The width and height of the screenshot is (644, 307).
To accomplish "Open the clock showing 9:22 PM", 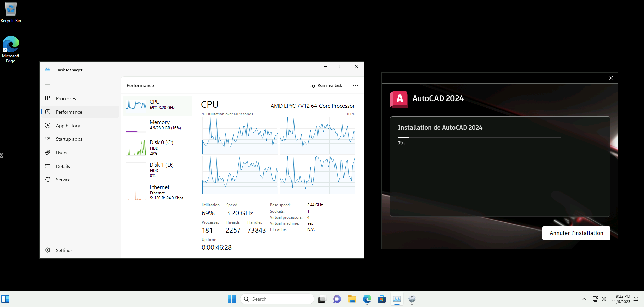I will [621, 299].
